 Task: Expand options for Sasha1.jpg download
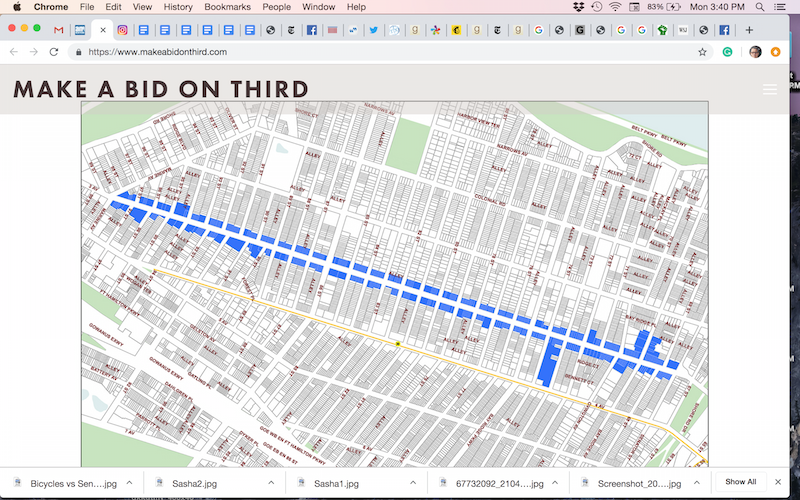coord(413,483)
